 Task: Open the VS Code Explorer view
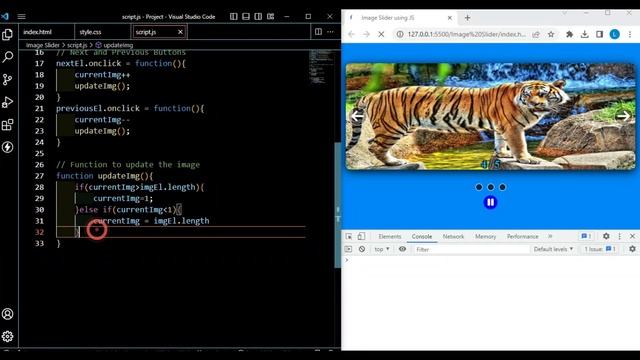[7, 35]
